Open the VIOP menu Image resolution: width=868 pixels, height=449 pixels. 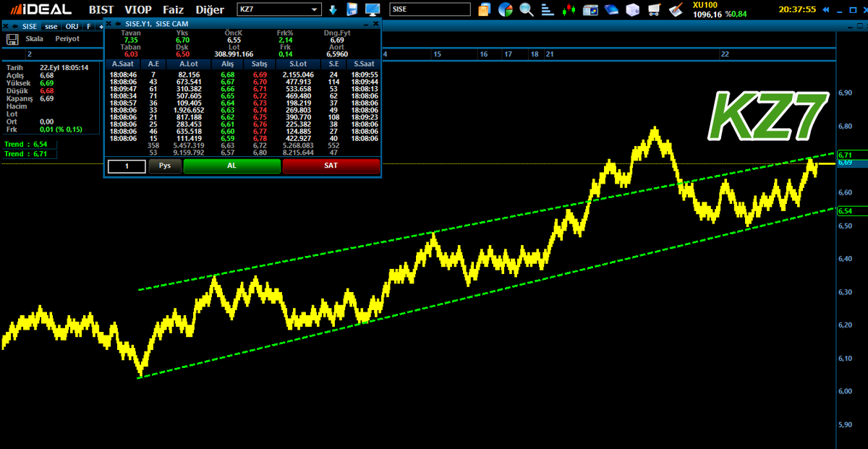coord(138,10)
